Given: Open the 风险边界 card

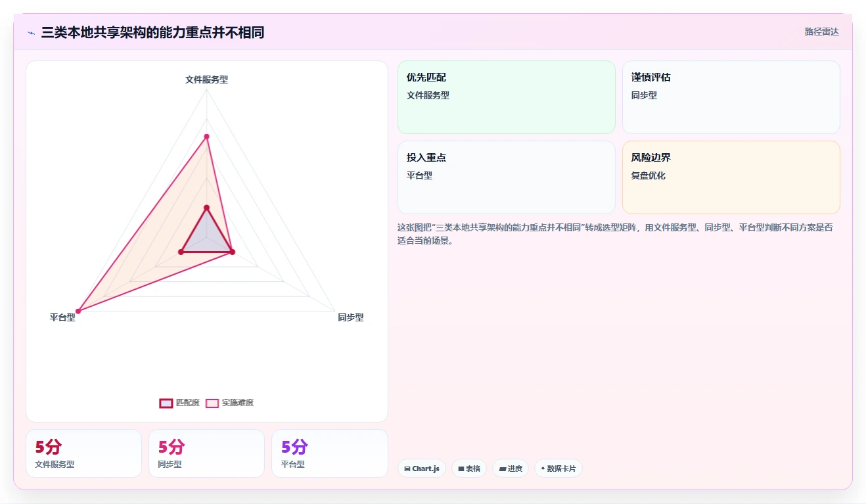Looking at the screenshot, I should coord(731,177).
